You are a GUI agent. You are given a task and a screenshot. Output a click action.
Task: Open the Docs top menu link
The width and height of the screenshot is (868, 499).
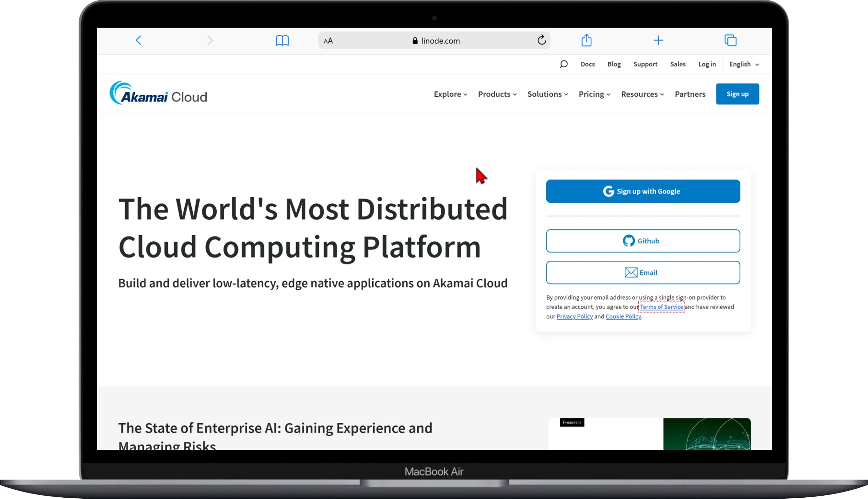click(x=588, y=64)
